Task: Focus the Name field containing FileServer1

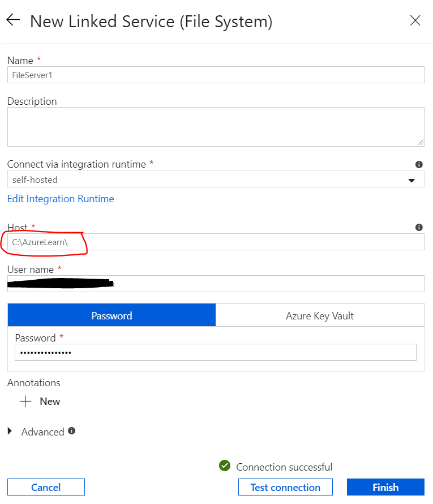Action: (x=216, y=75)
